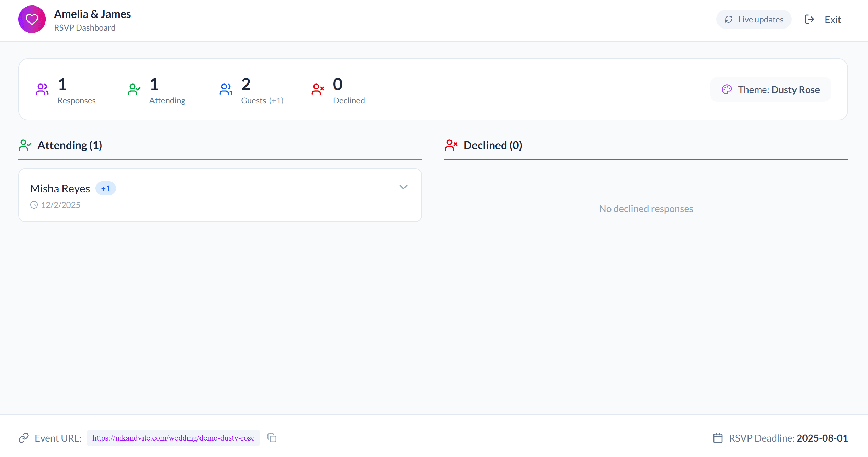Click the red Declined person-x icon
Viewport: 868px width, 457px height.
318,89
